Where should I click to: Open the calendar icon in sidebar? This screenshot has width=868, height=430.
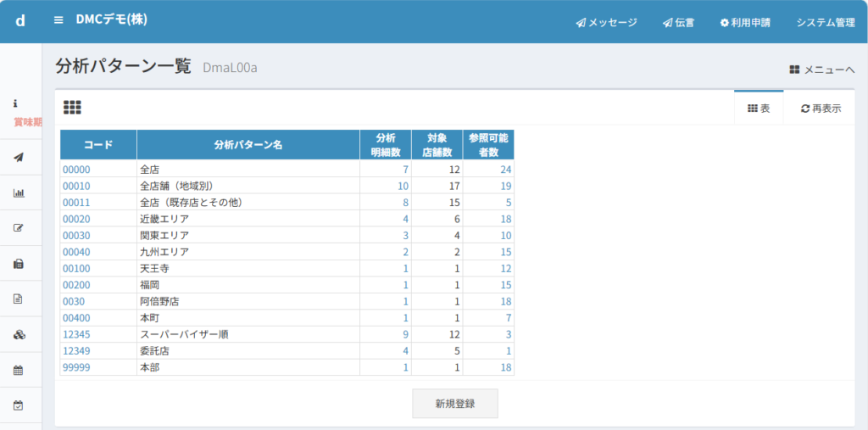pos(19,370)
